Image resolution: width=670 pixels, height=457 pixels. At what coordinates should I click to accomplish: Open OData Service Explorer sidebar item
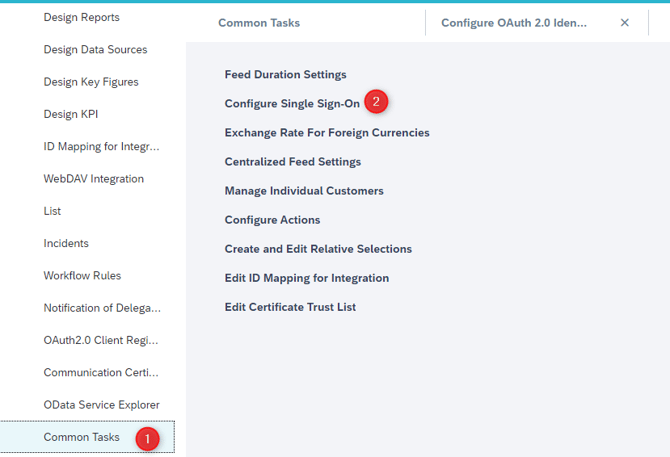tap(101, 405)
